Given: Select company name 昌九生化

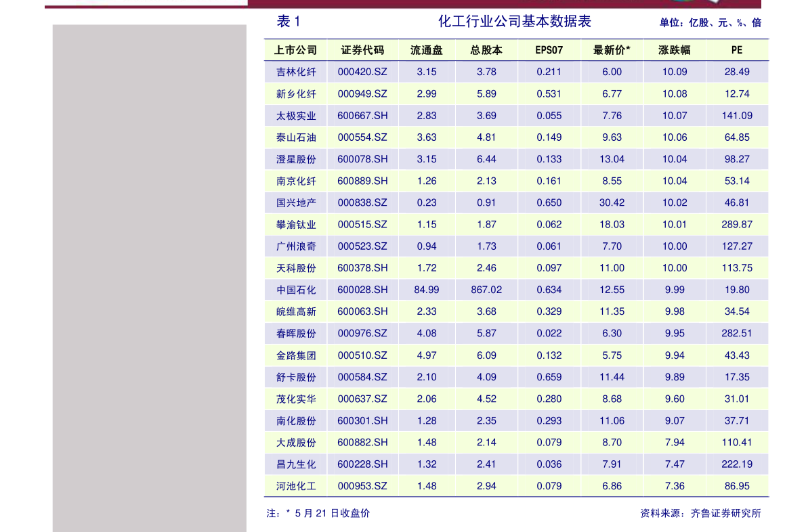Looking at the screenshot, I should 295,465.
